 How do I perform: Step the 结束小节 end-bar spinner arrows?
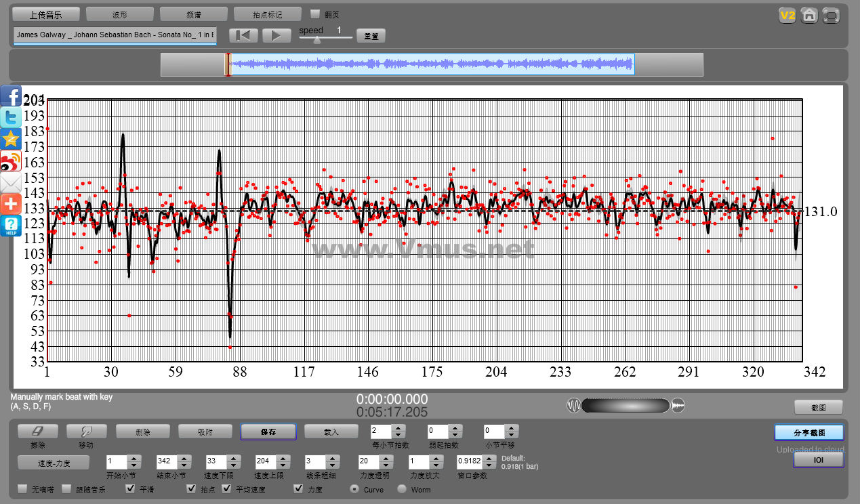[x=184, y=462]
